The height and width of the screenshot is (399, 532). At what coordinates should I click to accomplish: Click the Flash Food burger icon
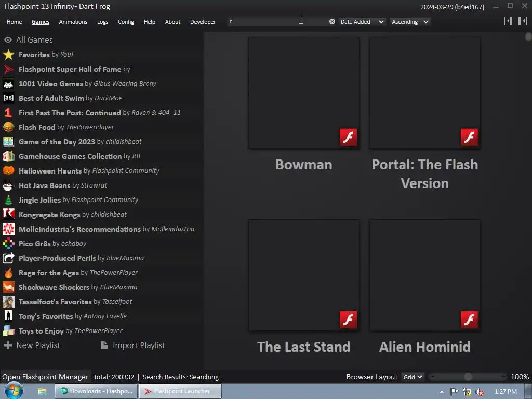tap(8, 127)
